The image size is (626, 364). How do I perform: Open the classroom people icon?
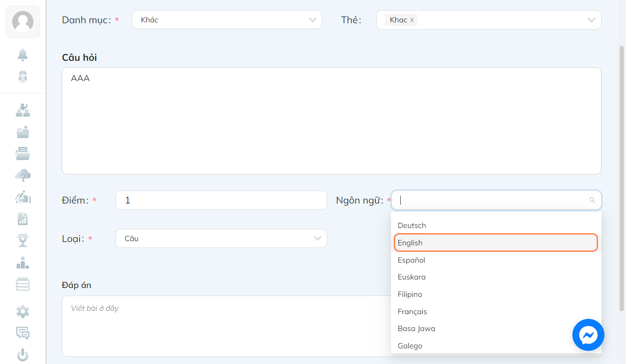23,110
